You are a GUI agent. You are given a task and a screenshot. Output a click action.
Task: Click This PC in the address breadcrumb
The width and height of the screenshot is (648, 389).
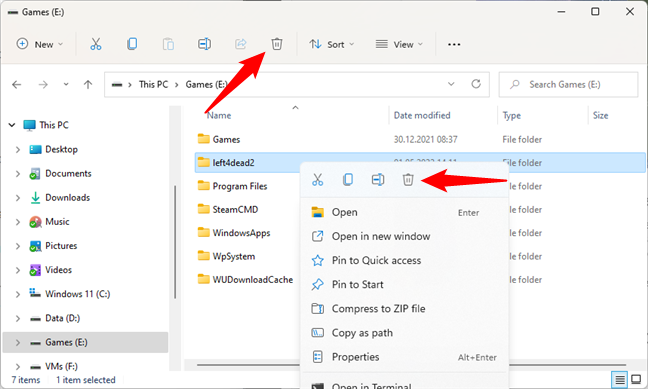coord(153,85)
